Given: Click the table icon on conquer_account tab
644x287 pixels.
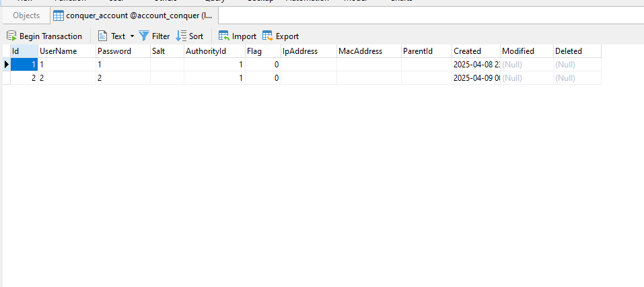Looking at the screenshot, I should pos(59,15).
